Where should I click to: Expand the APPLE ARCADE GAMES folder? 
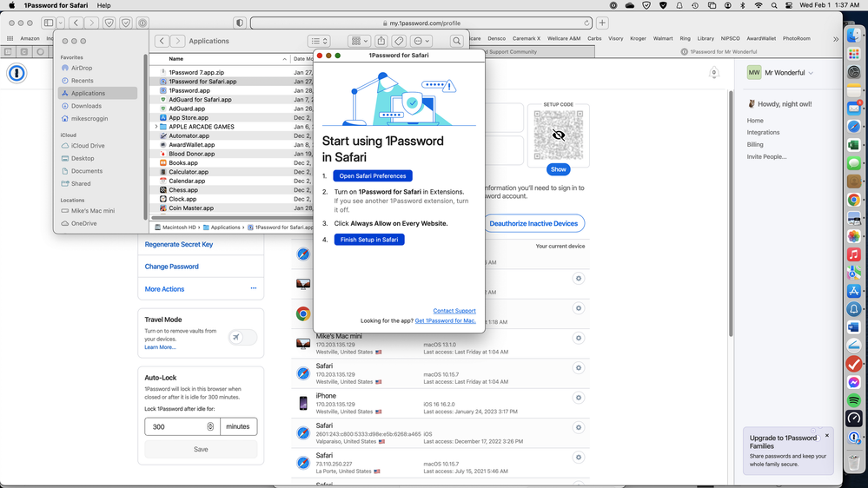point(156,127)
